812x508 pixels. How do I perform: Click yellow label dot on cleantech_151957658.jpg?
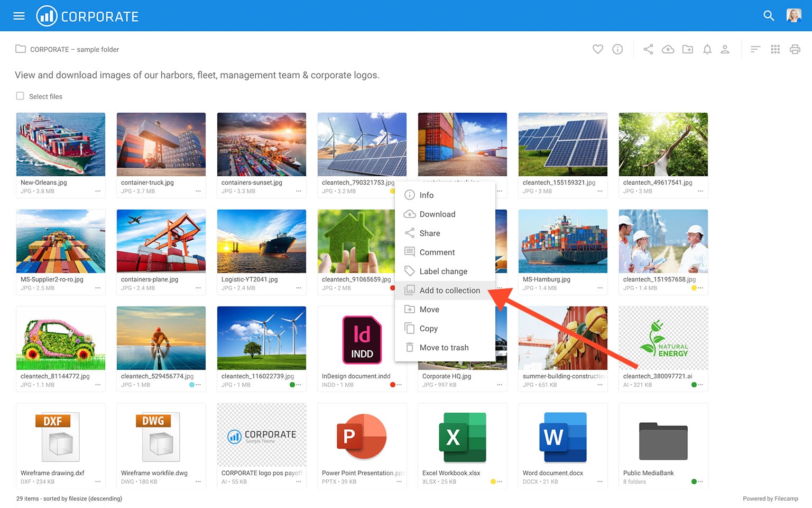tap(694, 288)
